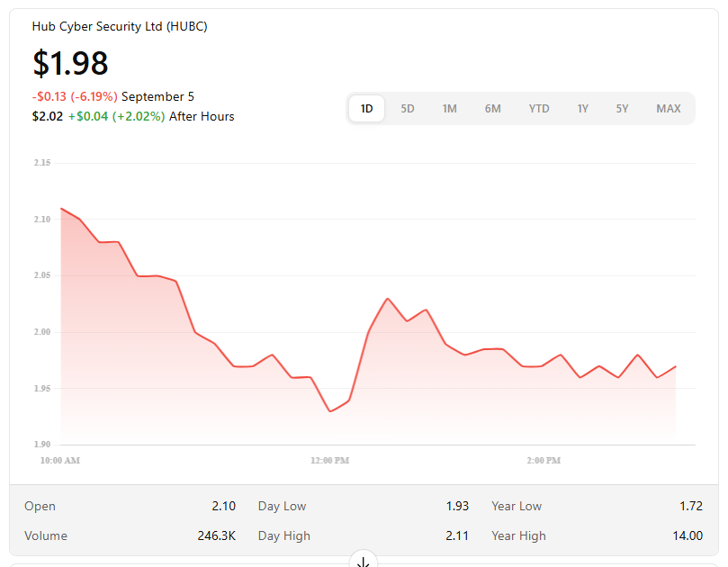Open the MAX range chart
The width and height of the screenshot is (728, 567).
click(668, 109)
